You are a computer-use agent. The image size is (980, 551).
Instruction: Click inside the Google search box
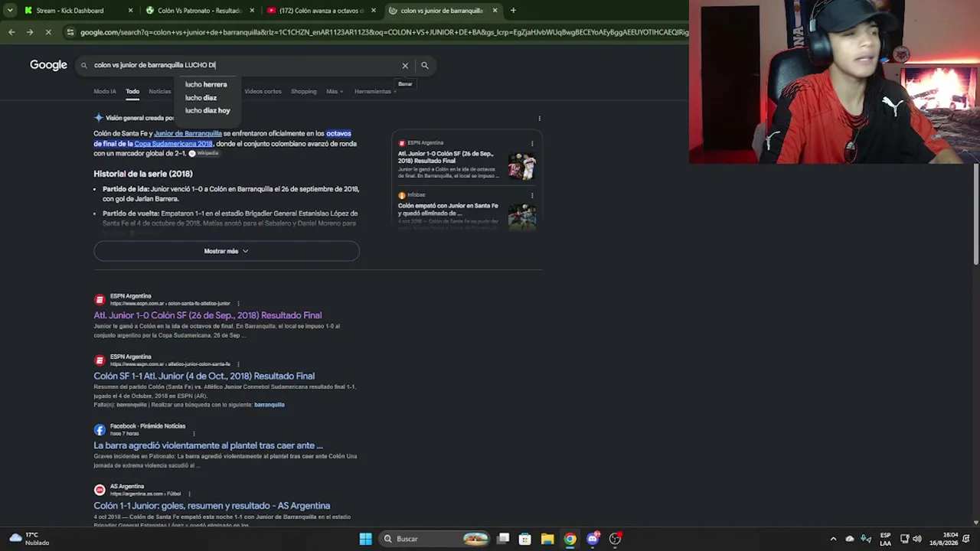[x=245, y=65]
